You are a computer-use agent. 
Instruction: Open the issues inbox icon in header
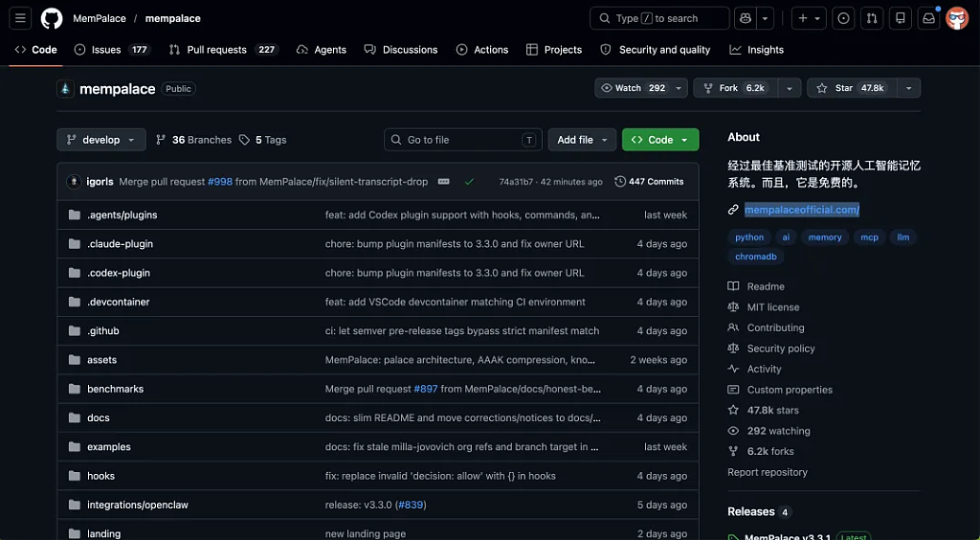tap(843, 19)
